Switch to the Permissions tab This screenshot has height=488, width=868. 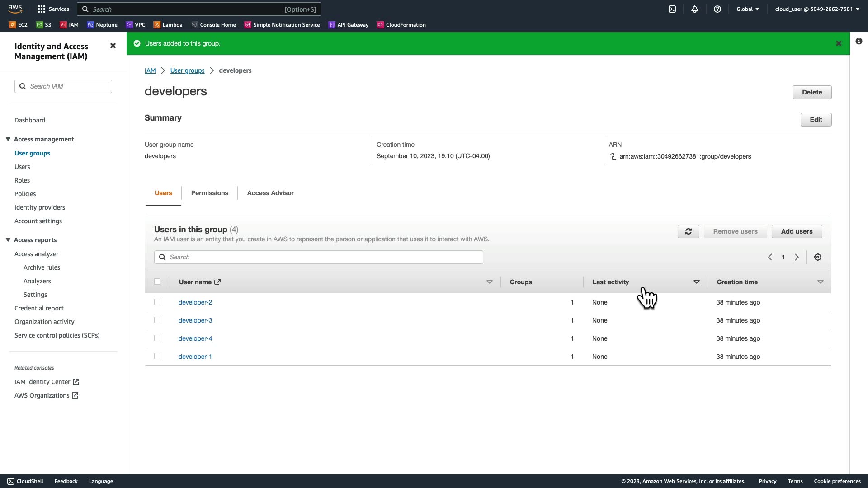click(209, 193)
